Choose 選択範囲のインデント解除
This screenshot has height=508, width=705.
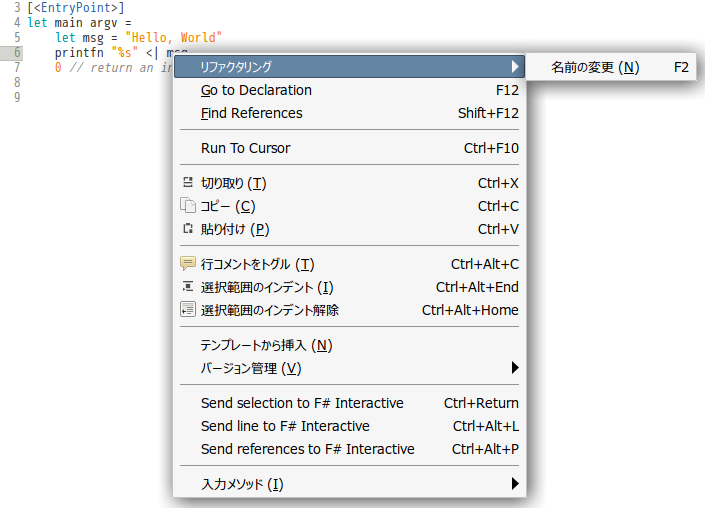point(349,310)
